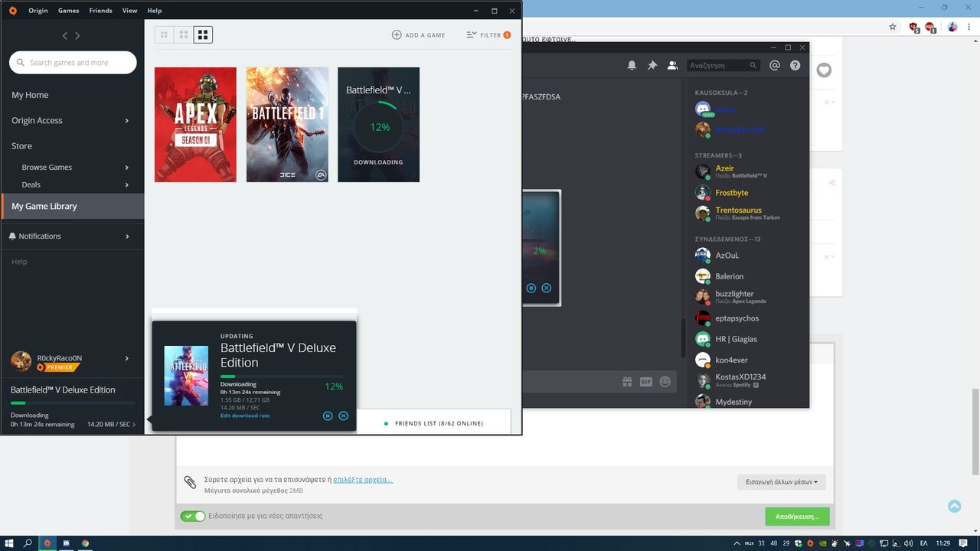Open Apex Legends game tile
The image size is (980, 551).
coord(195,125)
